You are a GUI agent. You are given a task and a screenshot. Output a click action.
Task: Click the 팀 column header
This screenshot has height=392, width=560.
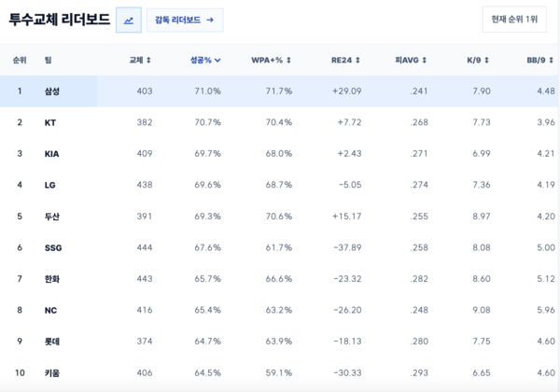[x=49, y=60]
